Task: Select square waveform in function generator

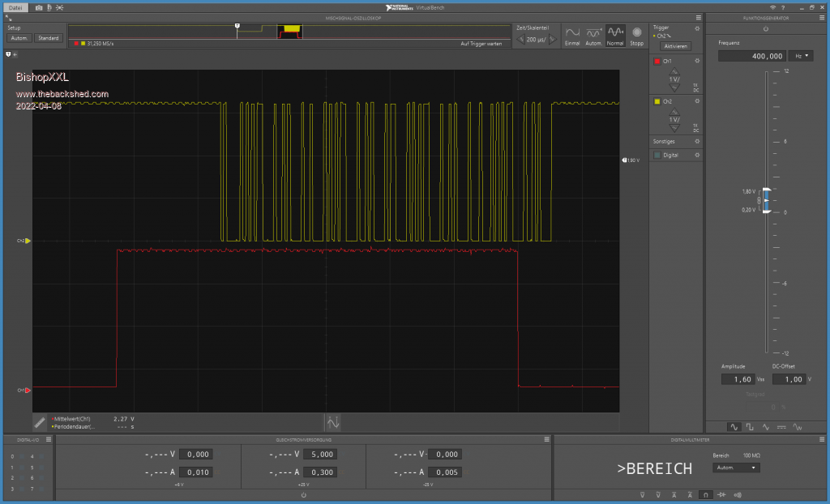Action: (750, 426)
